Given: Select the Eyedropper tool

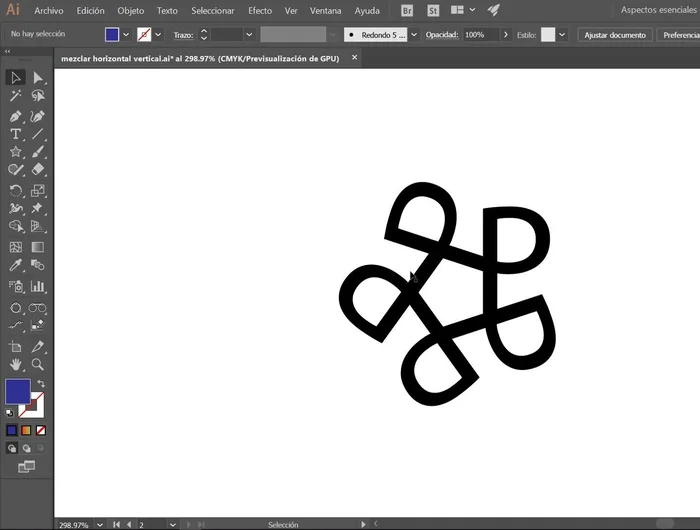Looking at the screenshot, I should click(x=16, y=265).
